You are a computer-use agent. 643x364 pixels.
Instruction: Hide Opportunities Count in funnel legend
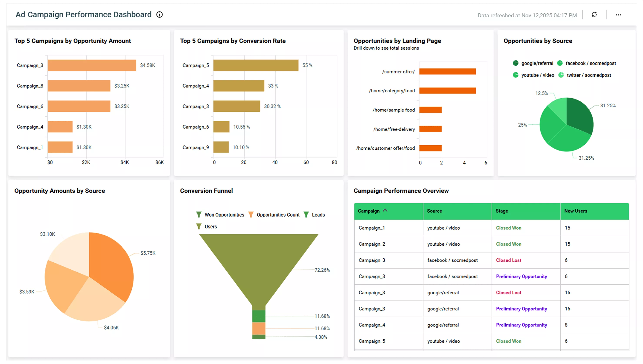pyautogui.click(x=251, y=215)
